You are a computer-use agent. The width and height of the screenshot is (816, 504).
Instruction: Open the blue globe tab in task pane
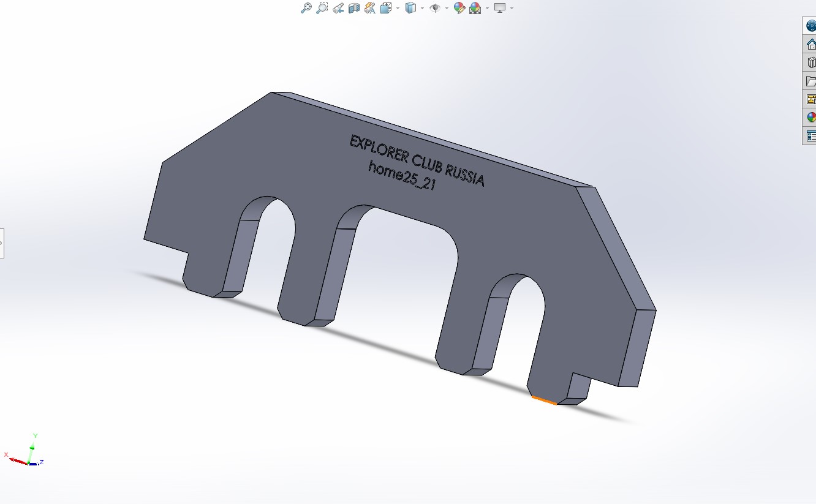[x=810, y=26]
